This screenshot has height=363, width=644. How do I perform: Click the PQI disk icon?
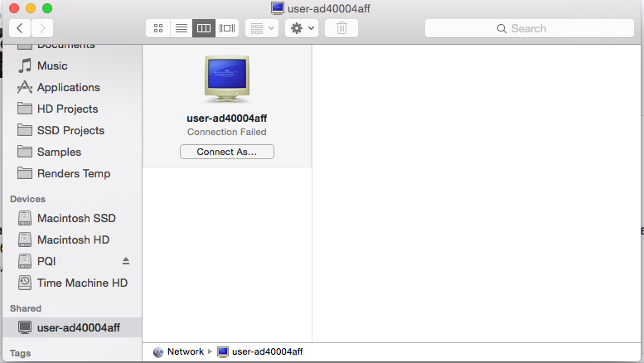click(25, 261)
